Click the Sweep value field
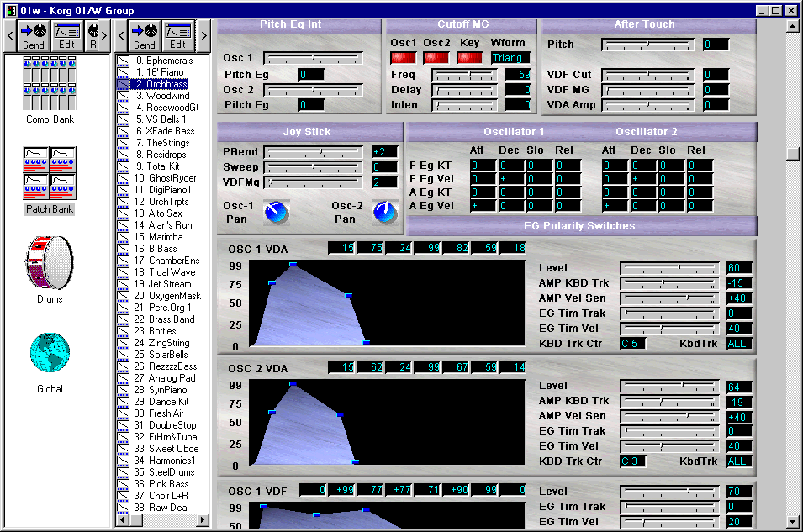 (x=384, y=167)
